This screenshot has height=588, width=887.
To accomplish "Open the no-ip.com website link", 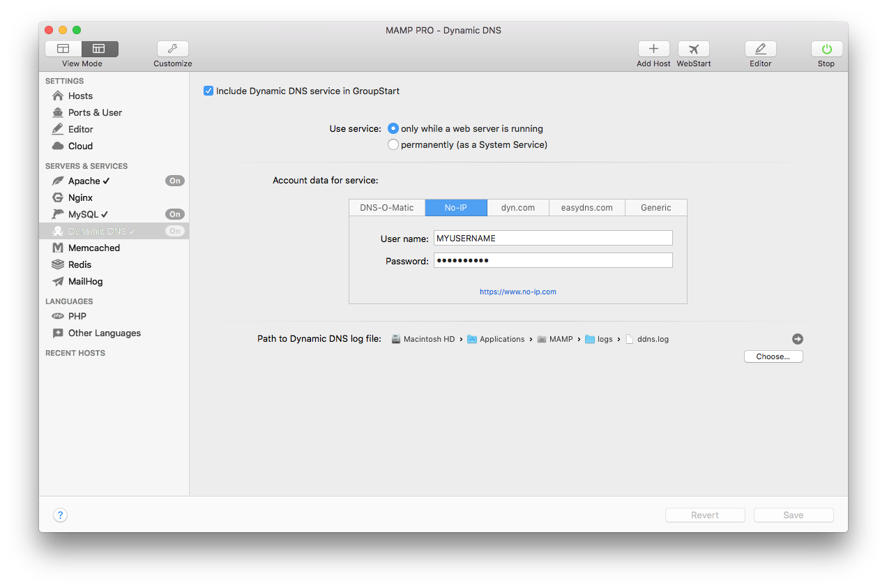I will coord(518,292).
